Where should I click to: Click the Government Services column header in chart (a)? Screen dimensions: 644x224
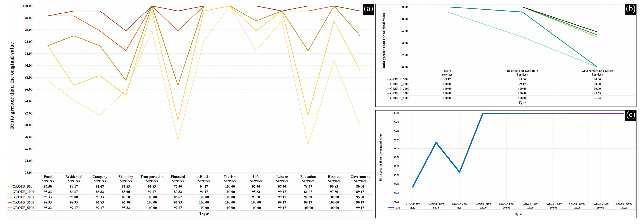[x=360, y=179]
